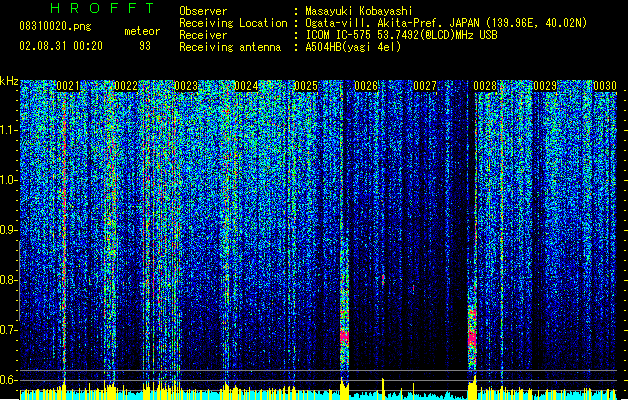Click the Receiver label
Image resolution: width=629 pixels, height=400 pixels.
pyautogui.click(x=203, y=35)
